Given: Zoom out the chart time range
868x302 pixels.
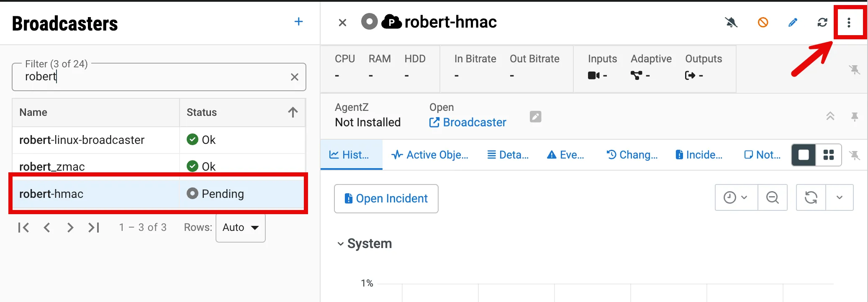Looking at the screenshot, I should pos(773,197).
